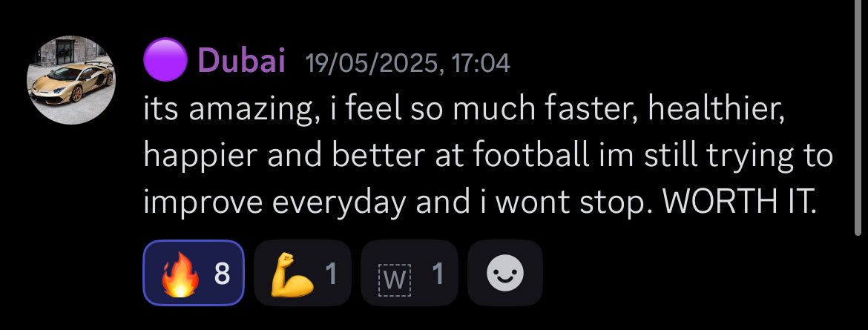The image size is (868, 330).
Task: Click the dashed-box W emoji icon
Action: 393,277
